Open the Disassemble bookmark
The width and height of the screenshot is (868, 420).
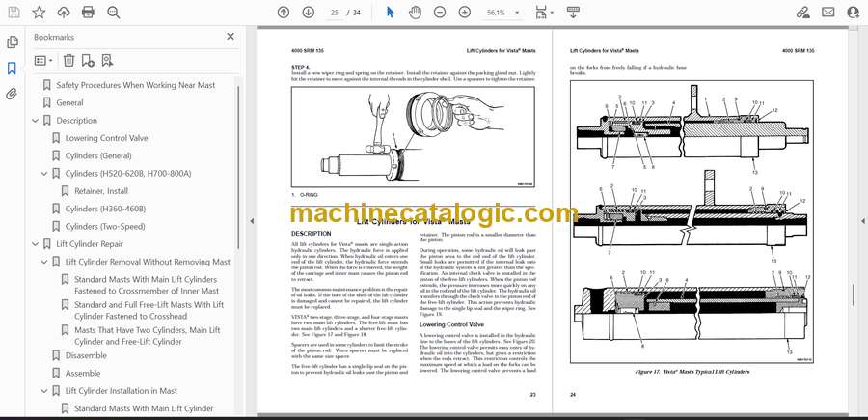(x=86, y=355)
